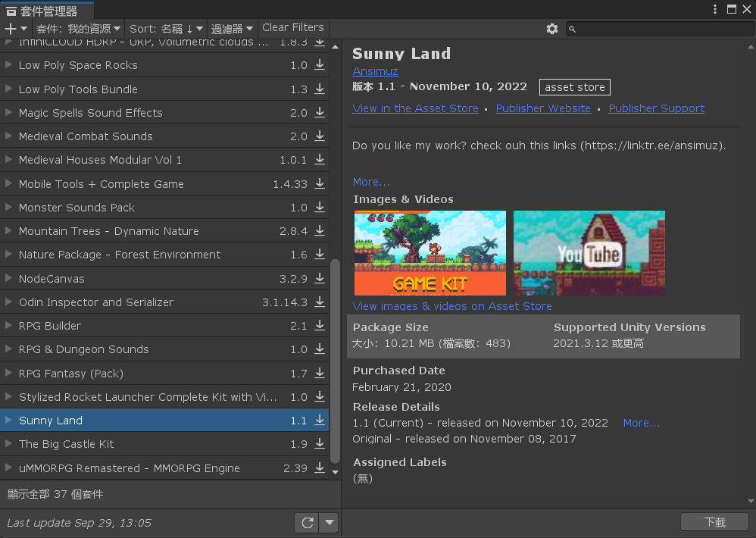The height and width of the screenshot is (538, 756).
Task: Click the Last update Sep 29, 13:05 text
Action: 79,523
